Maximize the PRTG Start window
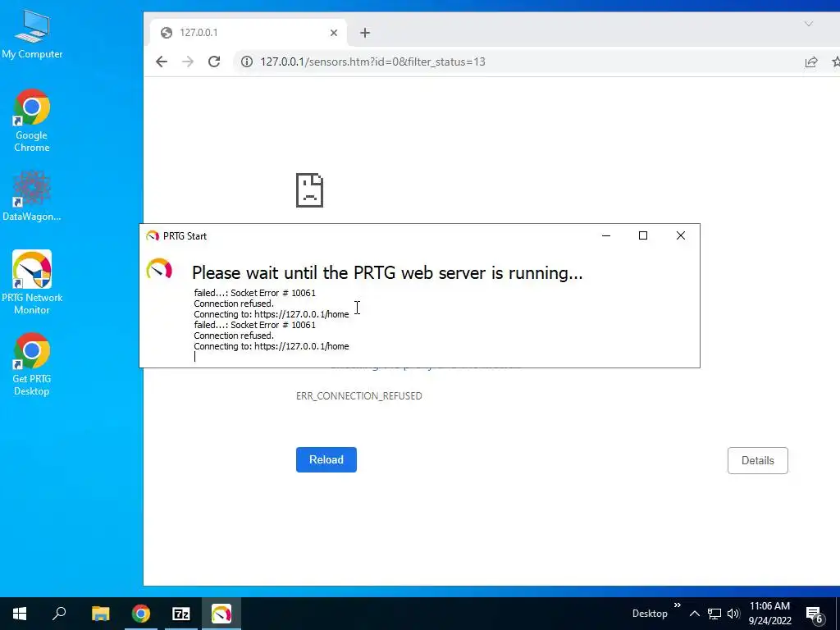Screen dimensions: 840x630 tap(643, 235)
